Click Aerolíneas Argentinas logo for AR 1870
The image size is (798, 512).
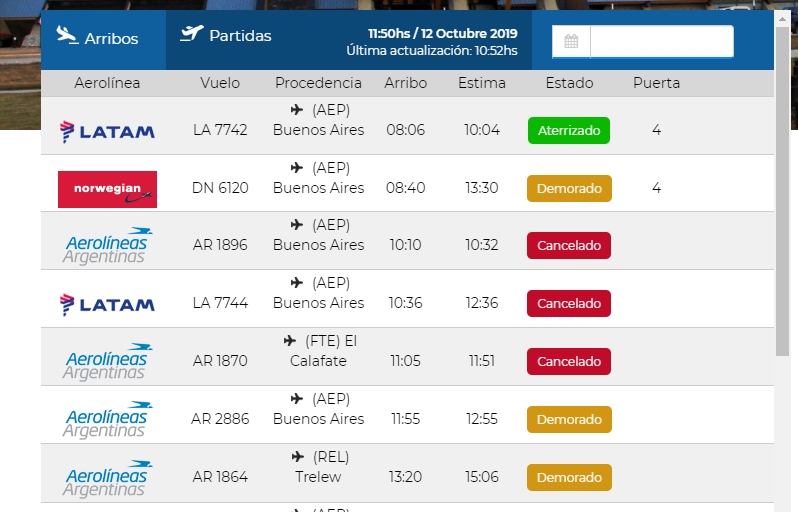point(107,361)
